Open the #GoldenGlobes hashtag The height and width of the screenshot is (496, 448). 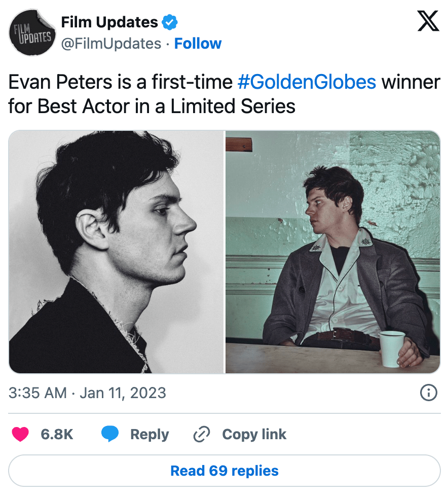[x=307, y=82]
